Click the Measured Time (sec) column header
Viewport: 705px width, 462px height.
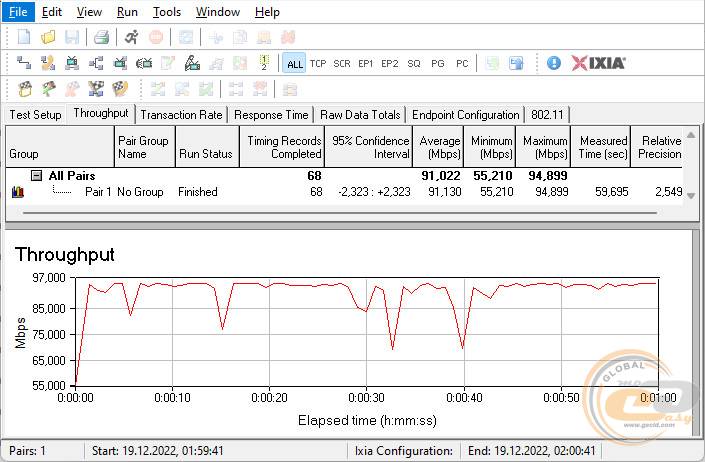click(x=601, y=147)
